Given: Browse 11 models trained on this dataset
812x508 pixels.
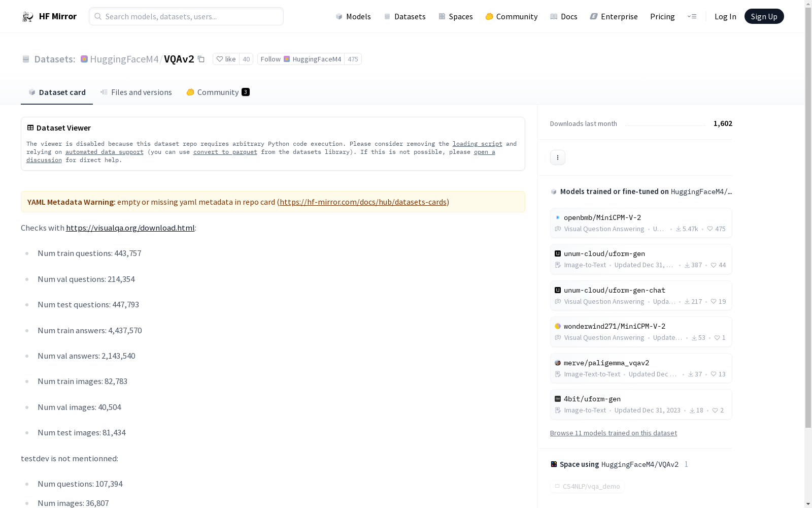Looking at the screenshot, I should [614, 433].
